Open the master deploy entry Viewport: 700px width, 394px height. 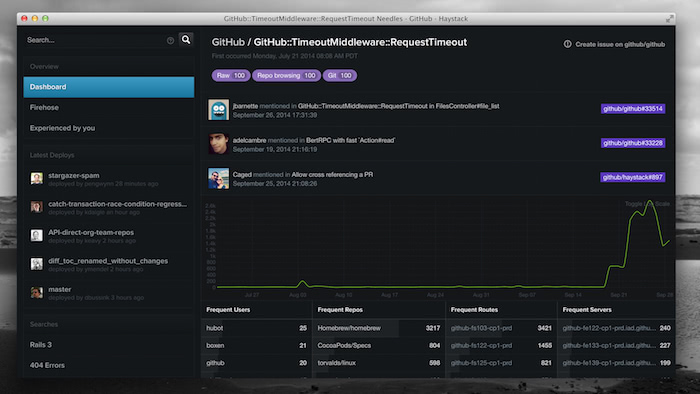point(108,293)
